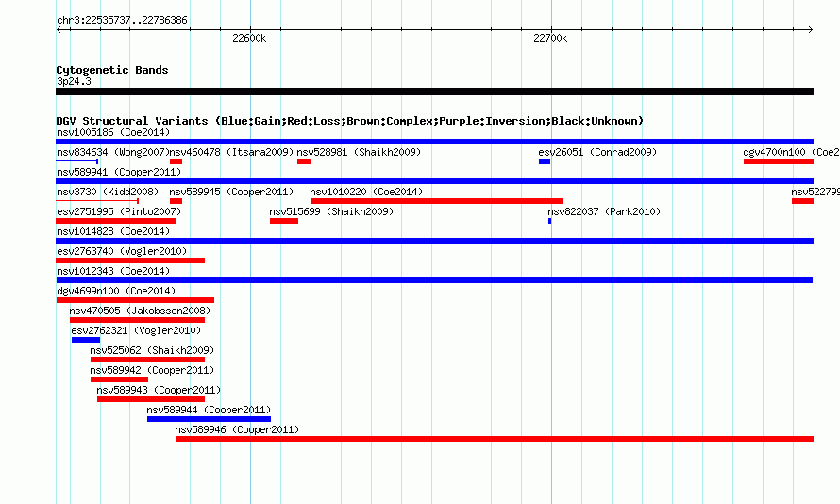Image resolution: width=840 pixels, height=504 pixels.
Task: Click the chr3:22535737..22786386 region label
Action: (x=122, y=21)
